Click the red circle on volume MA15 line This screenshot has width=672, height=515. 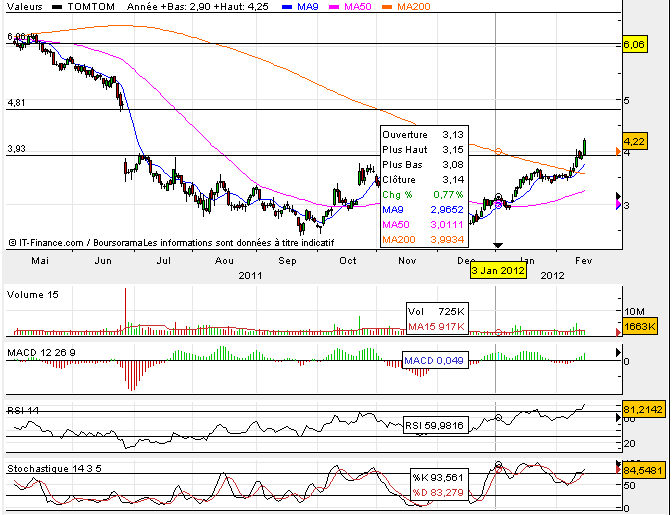[498, 332]
